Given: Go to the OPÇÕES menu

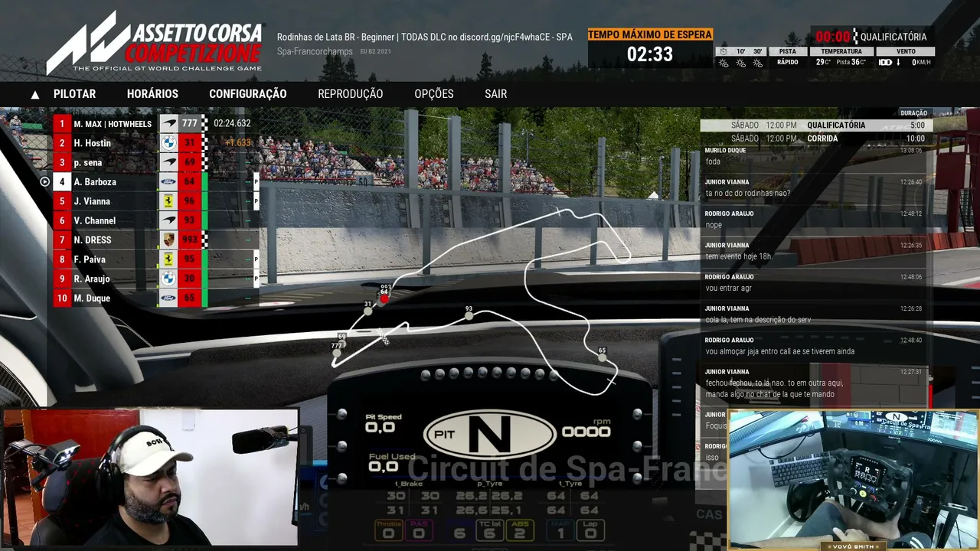Looking at the screenshot, I should 434,94.
